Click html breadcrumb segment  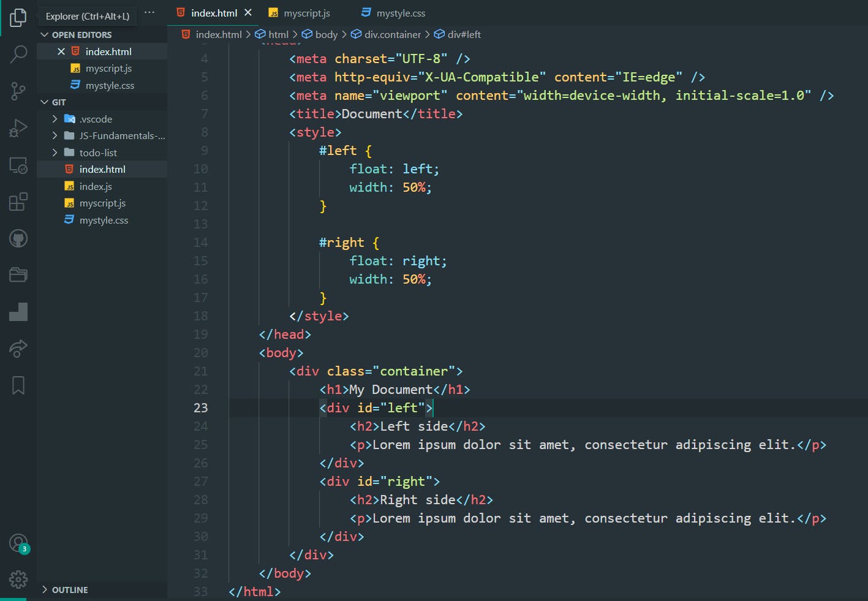pos(278,34)
